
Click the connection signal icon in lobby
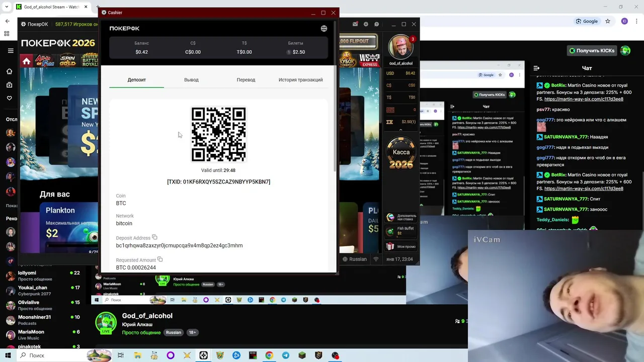click(x=376, y=259)
